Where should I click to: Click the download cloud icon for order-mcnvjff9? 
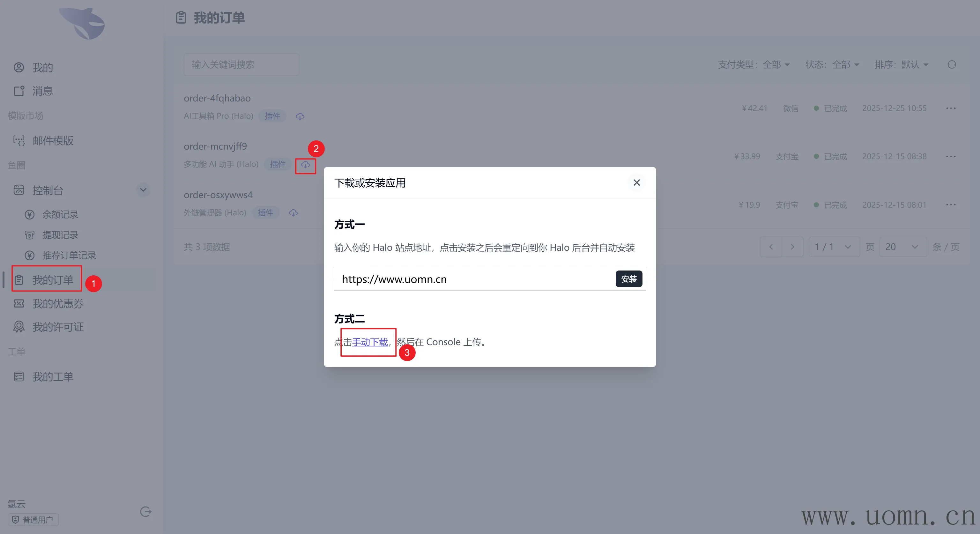pos(306,165)
